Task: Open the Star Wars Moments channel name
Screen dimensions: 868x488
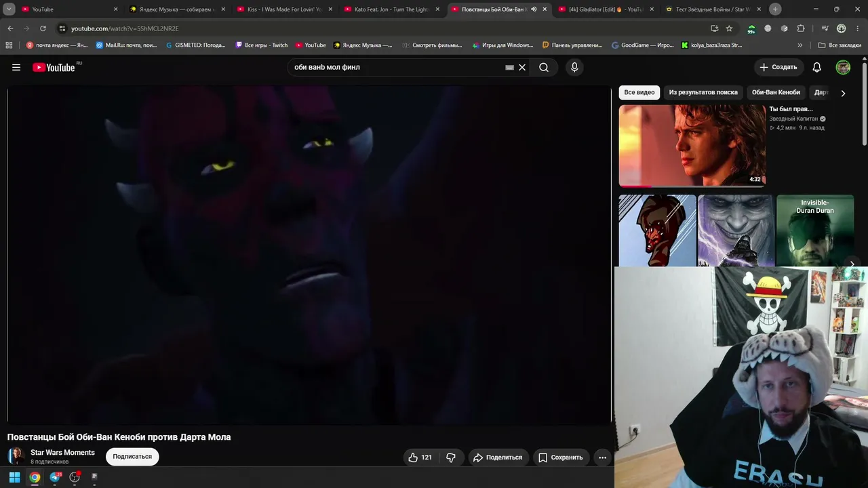Action: [62, 453]
